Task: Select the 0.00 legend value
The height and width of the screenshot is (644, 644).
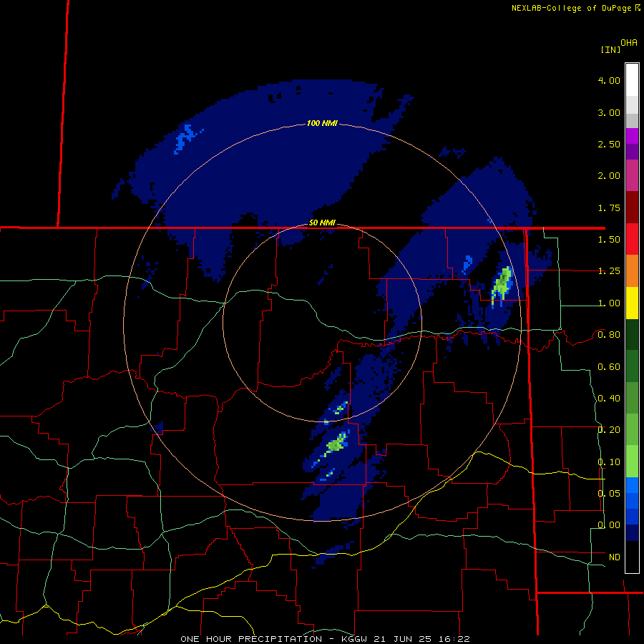Action: pos(609,525)
